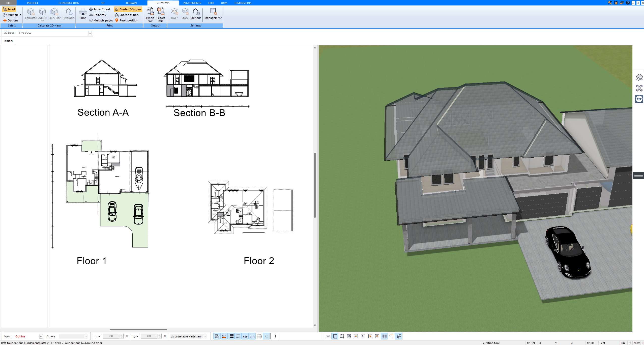Toggle thick line weights icon
This screenshot has width=644, height=345.
pos(231,336)
